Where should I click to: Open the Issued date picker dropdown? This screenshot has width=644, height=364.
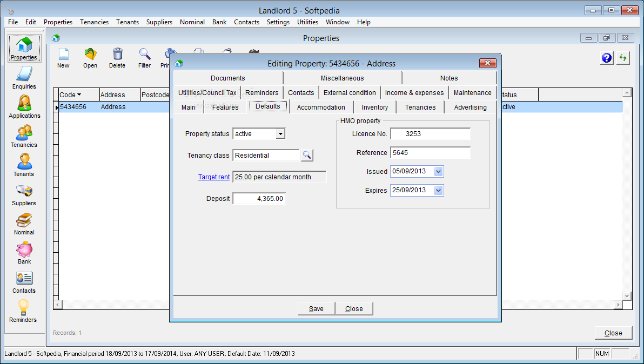(x=439, y=172)
